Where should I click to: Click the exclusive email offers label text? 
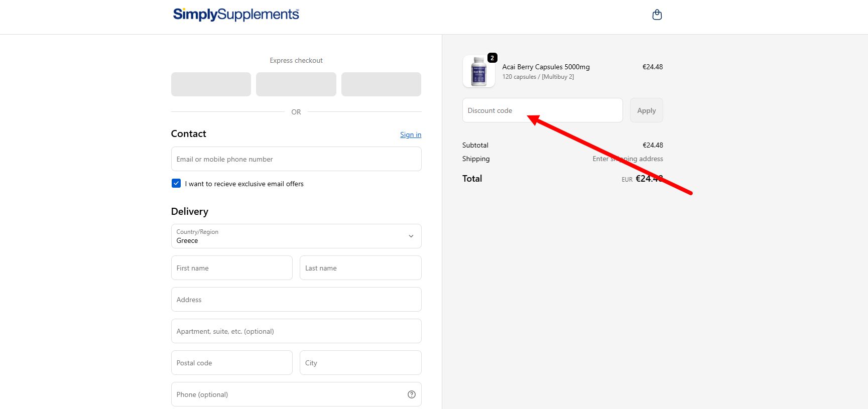[244, 184]
